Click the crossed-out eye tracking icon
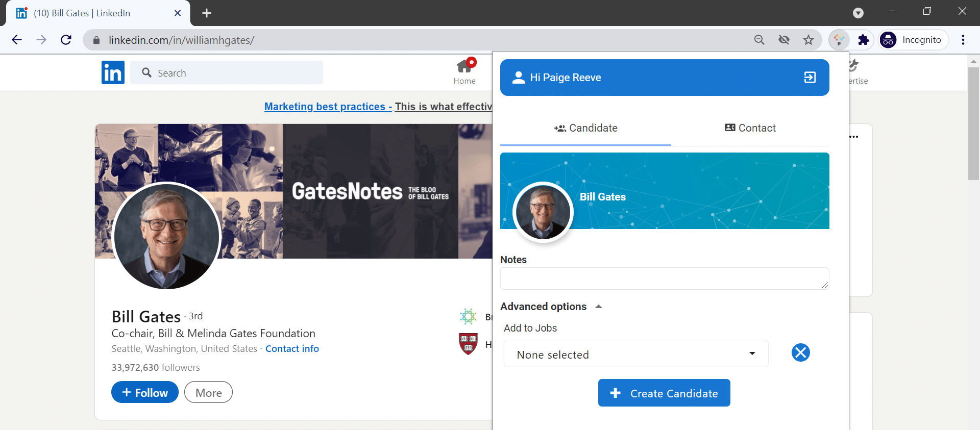Image resolution: width=980 pixels, height=430 pixels. (784, 40)
